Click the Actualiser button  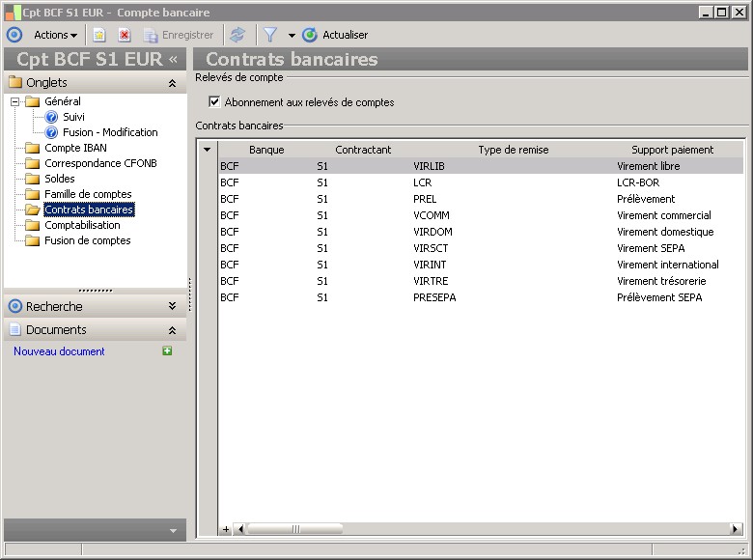[335, 35]
